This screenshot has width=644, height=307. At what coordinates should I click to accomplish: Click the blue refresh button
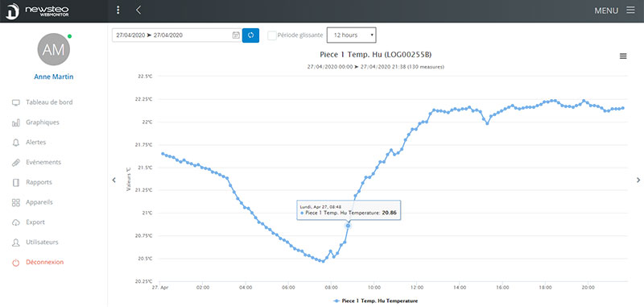(x=250, y=35)
